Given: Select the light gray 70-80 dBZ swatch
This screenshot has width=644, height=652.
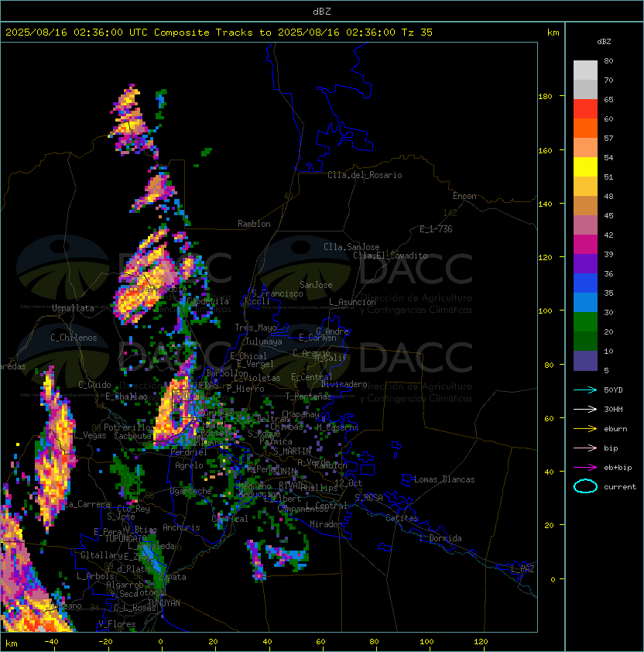Looking at the screenshot, I should click(x=585, y=70).
